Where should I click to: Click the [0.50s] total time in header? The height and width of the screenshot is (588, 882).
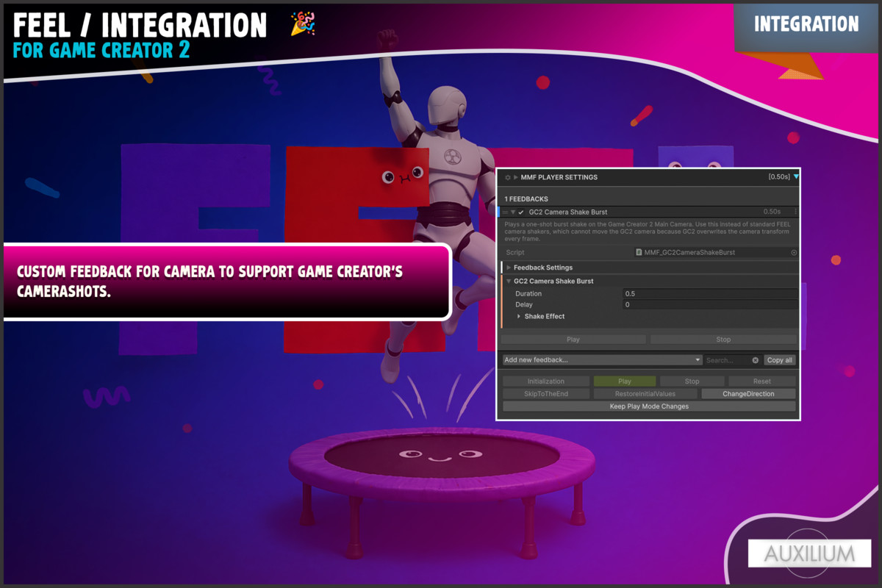click(779, 177)
